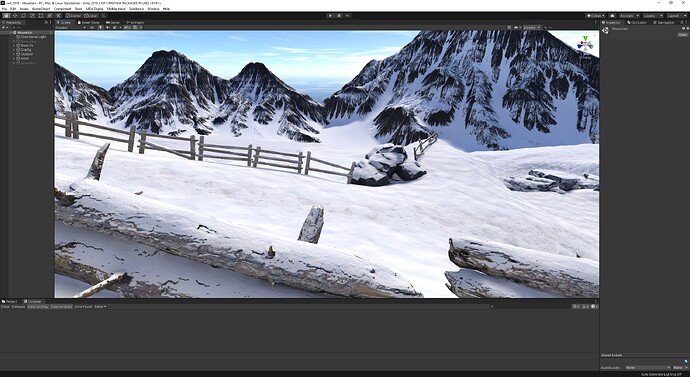Expand the Outdoor object in Hierarchy

[x=15, y=54]
